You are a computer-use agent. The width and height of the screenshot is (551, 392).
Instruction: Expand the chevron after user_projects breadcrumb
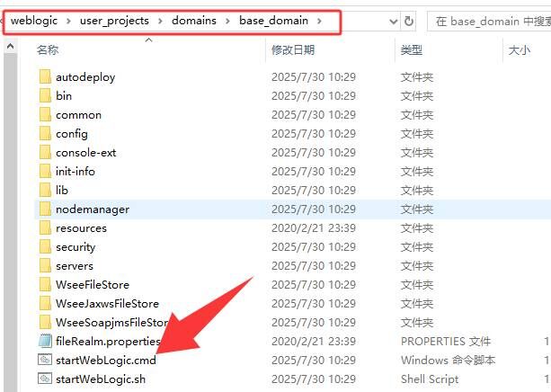160,21
